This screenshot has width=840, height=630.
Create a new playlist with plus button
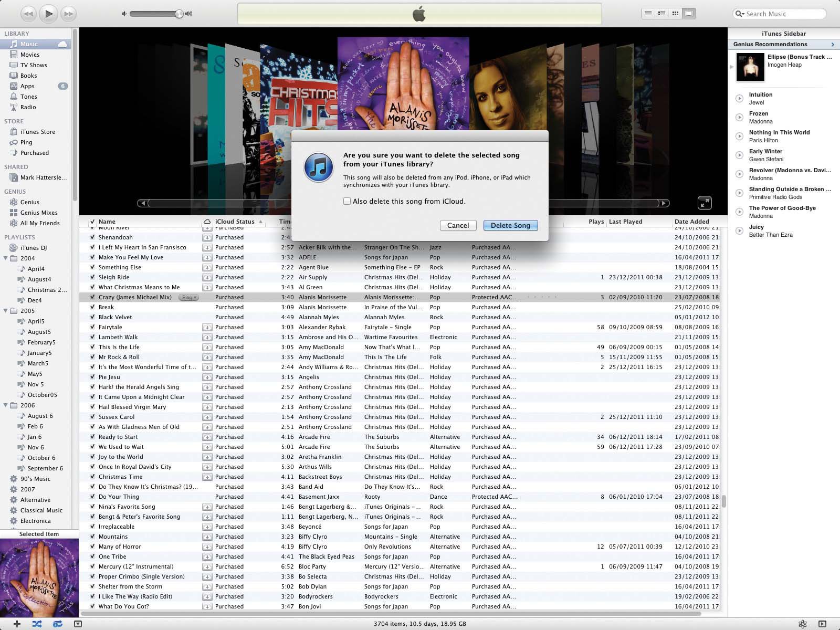click(17, 624)
